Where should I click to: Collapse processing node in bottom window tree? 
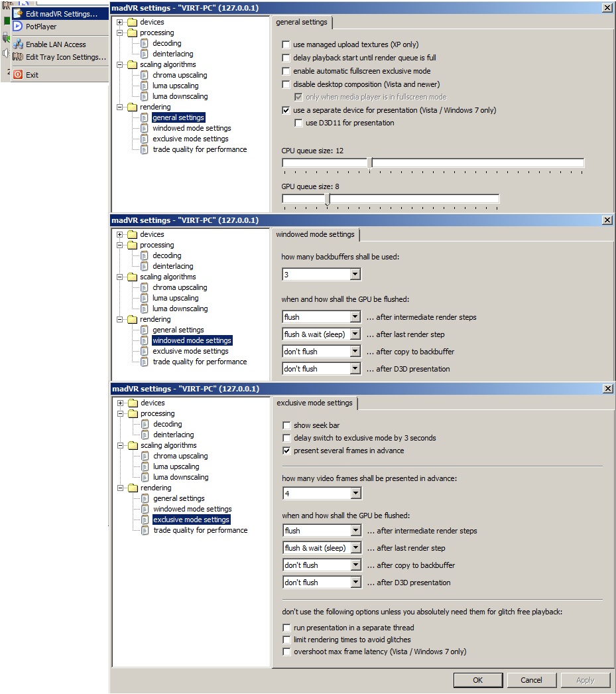coord(120,414)
